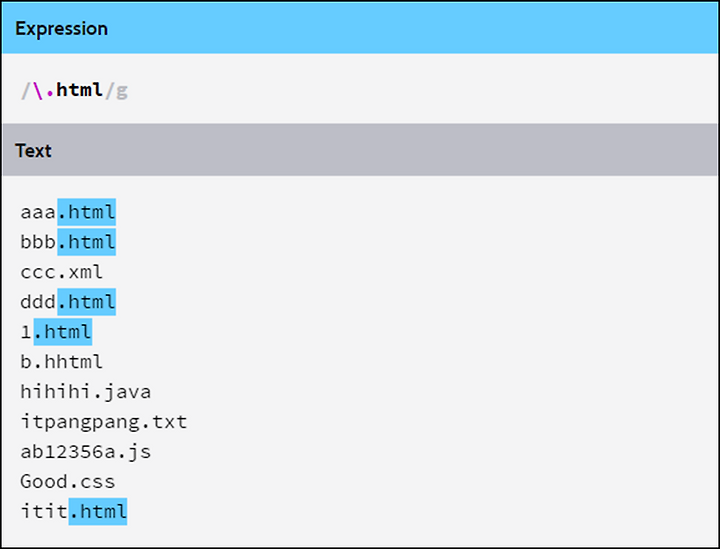Screen dimensions: 720x549
Task: Click the line ab12356a.js
Action: pos(86,452)
